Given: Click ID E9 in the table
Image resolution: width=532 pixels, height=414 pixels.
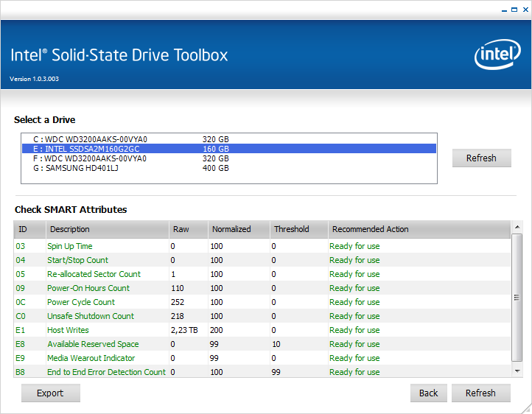Looking at the screenshot, I should click(x=20, y=358).
